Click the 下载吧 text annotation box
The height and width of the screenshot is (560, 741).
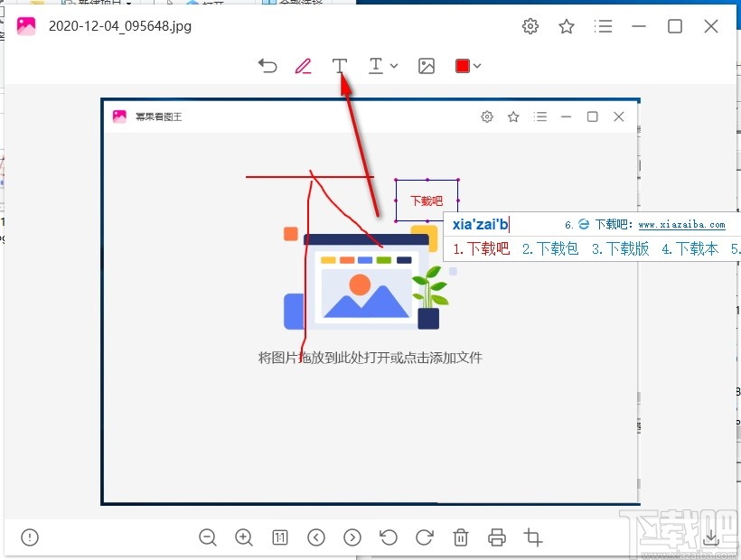pos(427,201)
